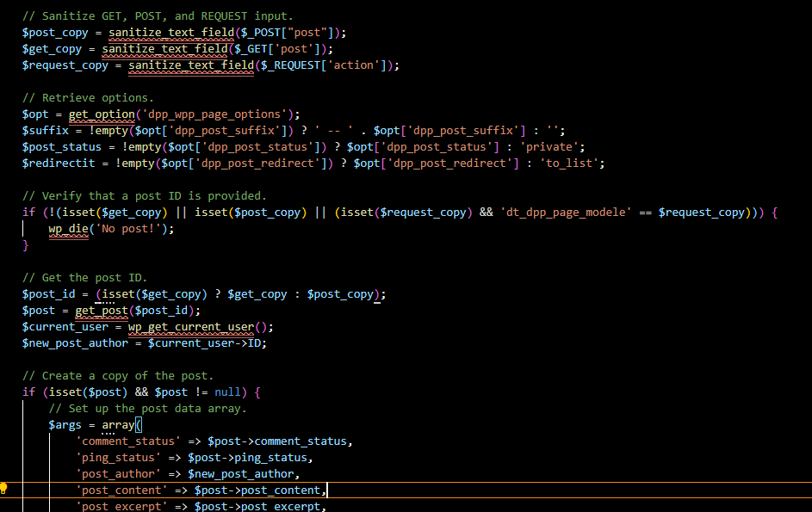Click the $_GET['post'] superglobal
Screen dimensions: 812x512
tap(277, 49)
